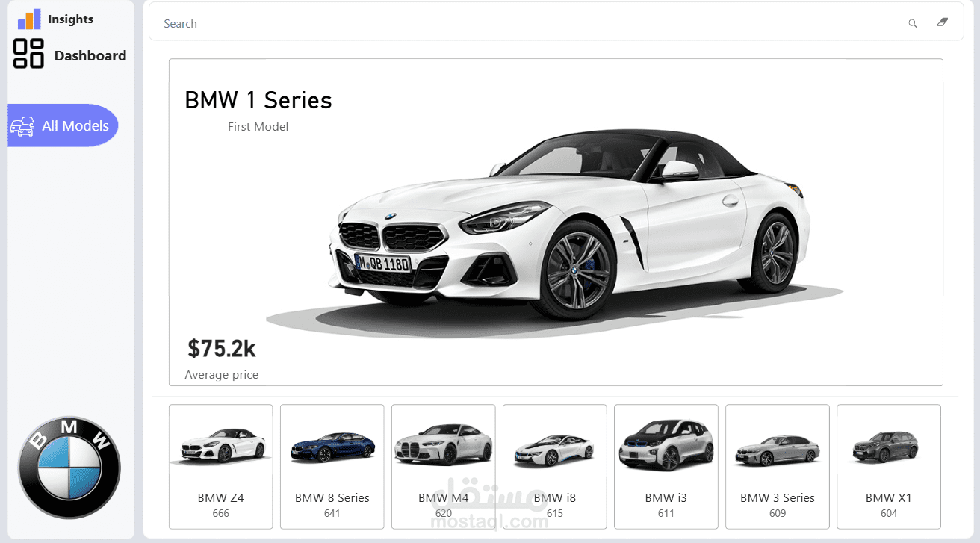Click the "BMW 1 Series" title
Viewport: 980px width, 543px height.
(258, 100)
